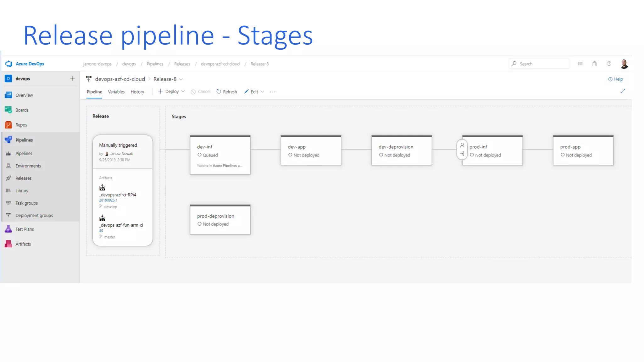This screenshot has height=362, width=644.
Task: Add new item with plus button
Action: click(73, 79)
